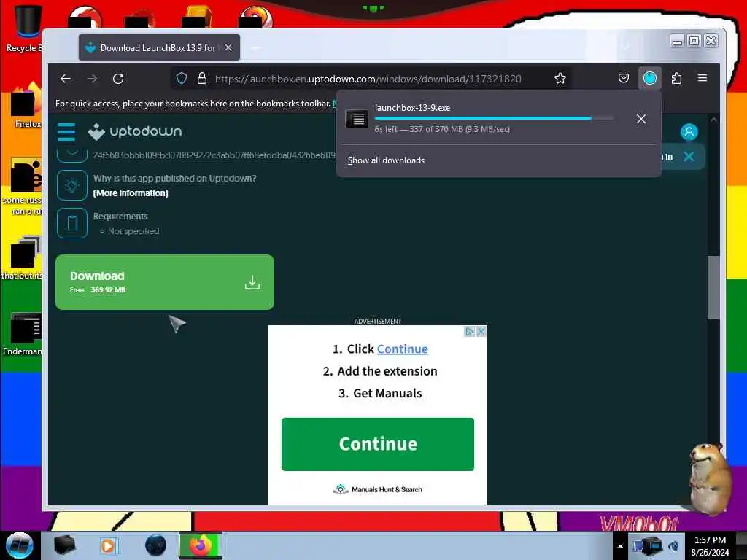This screenshot has width=747, height=560.
Task: Select the Download LaunchBox 13.9 tab
Action: 159,47
